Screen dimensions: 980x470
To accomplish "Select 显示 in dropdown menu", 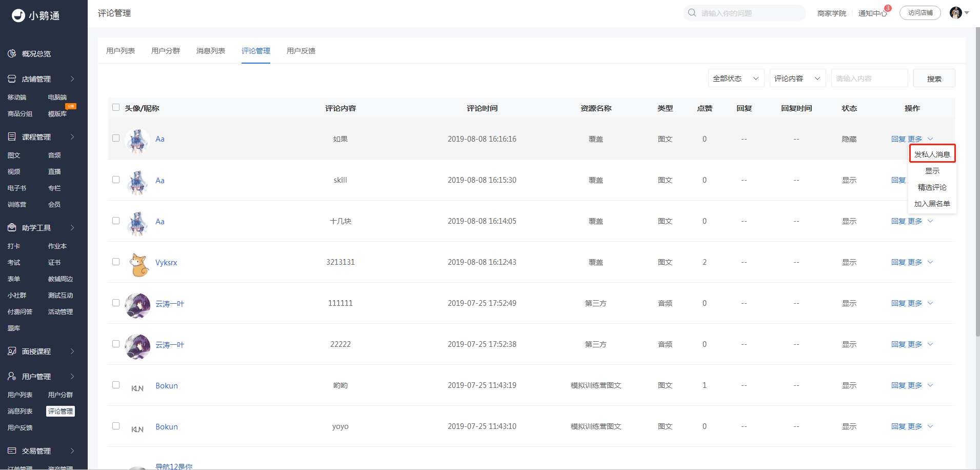I will click(x=932, y=171).
